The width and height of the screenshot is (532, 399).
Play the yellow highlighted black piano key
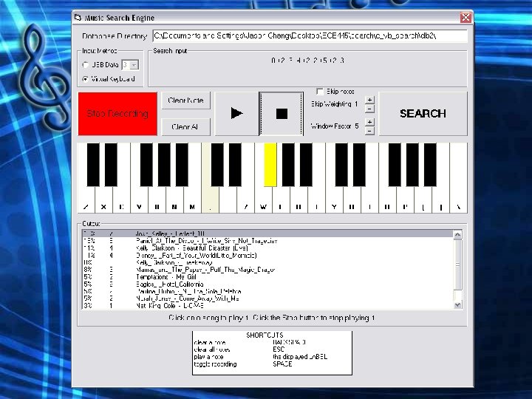click(270, 165)
